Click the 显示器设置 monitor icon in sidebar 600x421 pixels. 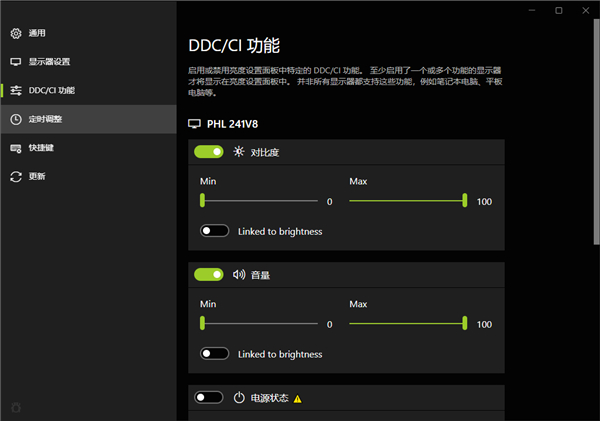[x=16, y=62]
